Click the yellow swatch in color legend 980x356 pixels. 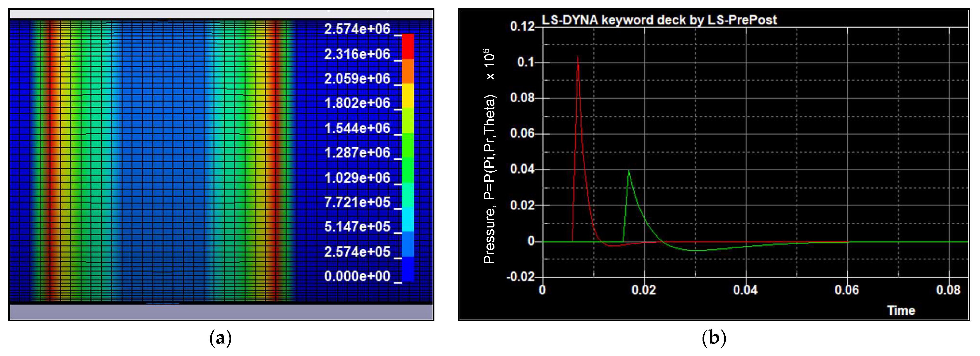[407, 96]
